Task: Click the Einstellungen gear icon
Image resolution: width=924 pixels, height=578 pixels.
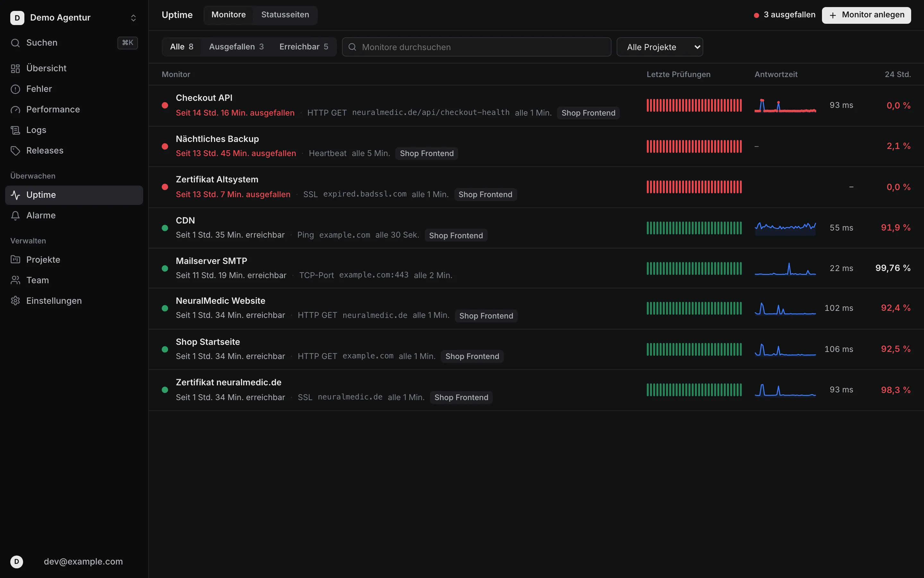Action: coord(15,301)
